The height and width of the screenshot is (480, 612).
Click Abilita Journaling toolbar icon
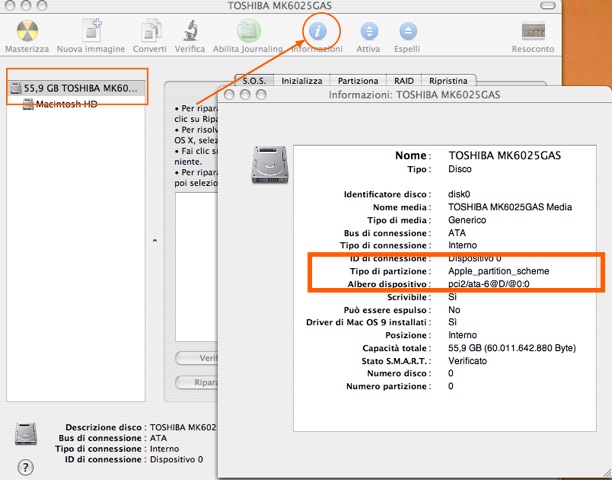(248, 30)
